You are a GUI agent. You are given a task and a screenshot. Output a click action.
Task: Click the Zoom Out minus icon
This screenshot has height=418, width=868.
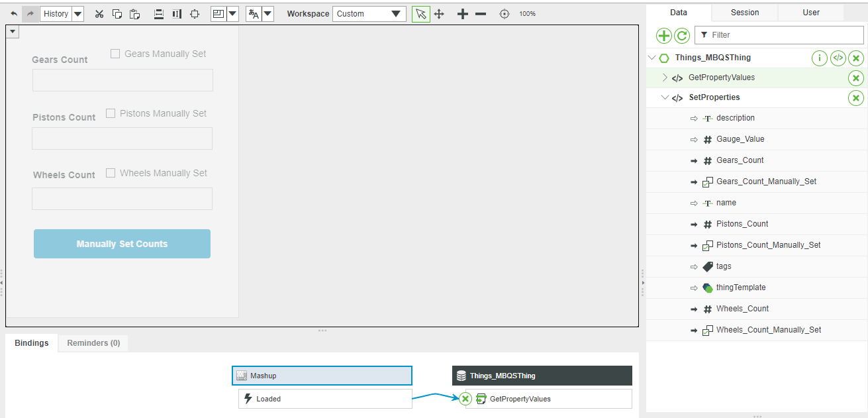[481, 13]
